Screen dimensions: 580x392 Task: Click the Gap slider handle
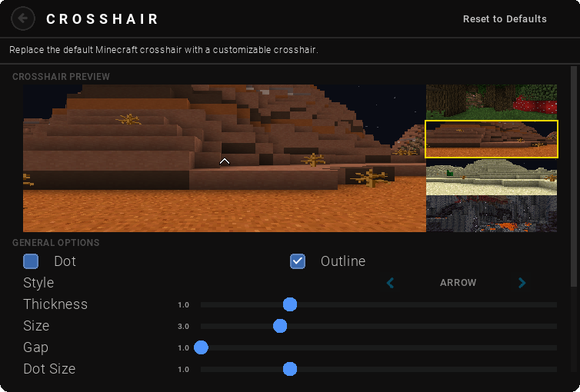click(x=202, y=347)
